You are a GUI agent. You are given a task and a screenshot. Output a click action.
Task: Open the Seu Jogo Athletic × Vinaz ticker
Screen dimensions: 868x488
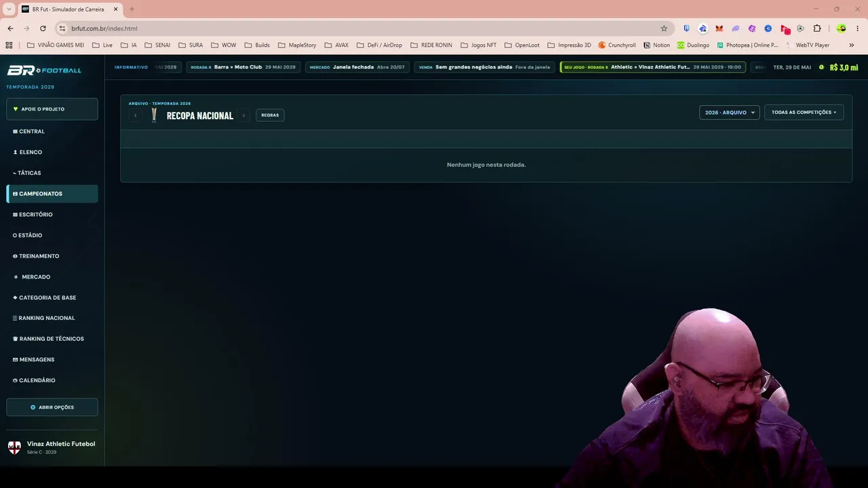[653, 67]
